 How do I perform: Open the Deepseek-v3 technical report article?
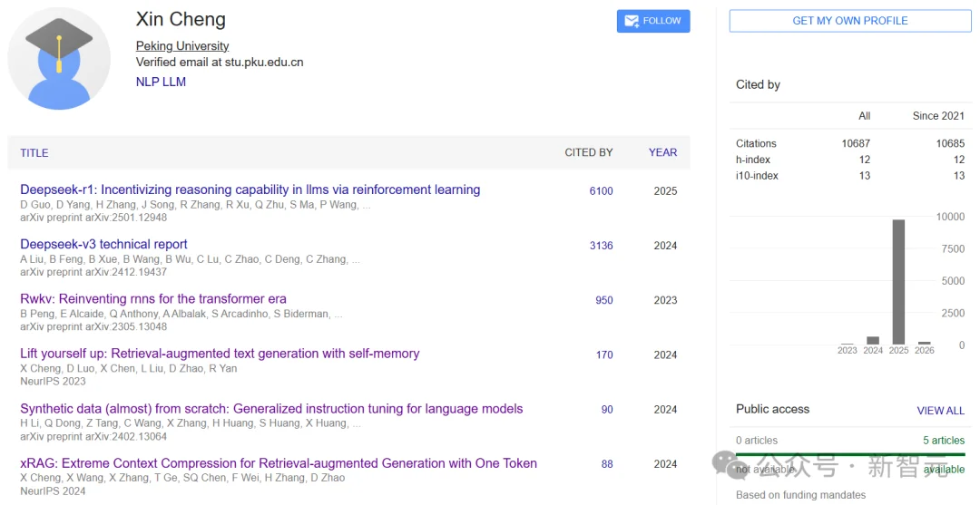(103, 245)
